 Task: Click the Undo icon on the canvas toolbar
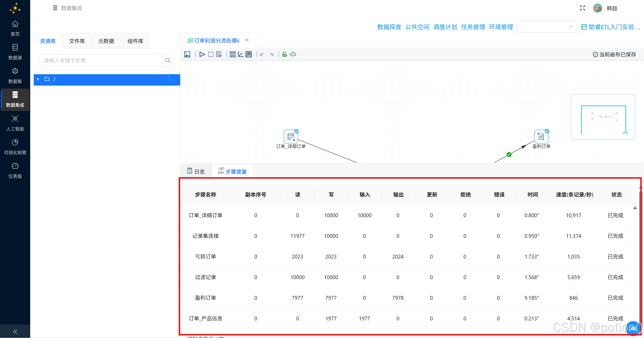(262, 54)
